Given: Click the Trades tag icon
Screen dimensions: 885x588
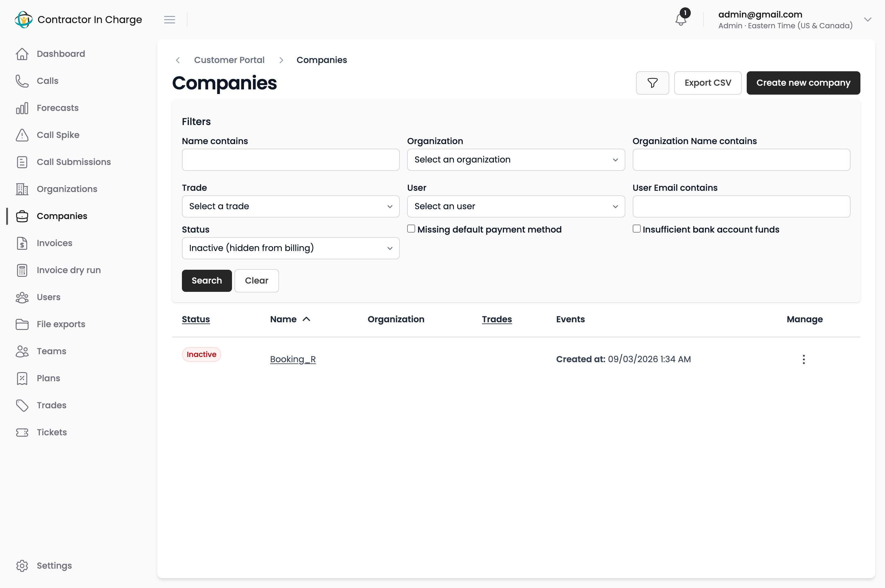Looking at the screenshot, I should point(22,405).
